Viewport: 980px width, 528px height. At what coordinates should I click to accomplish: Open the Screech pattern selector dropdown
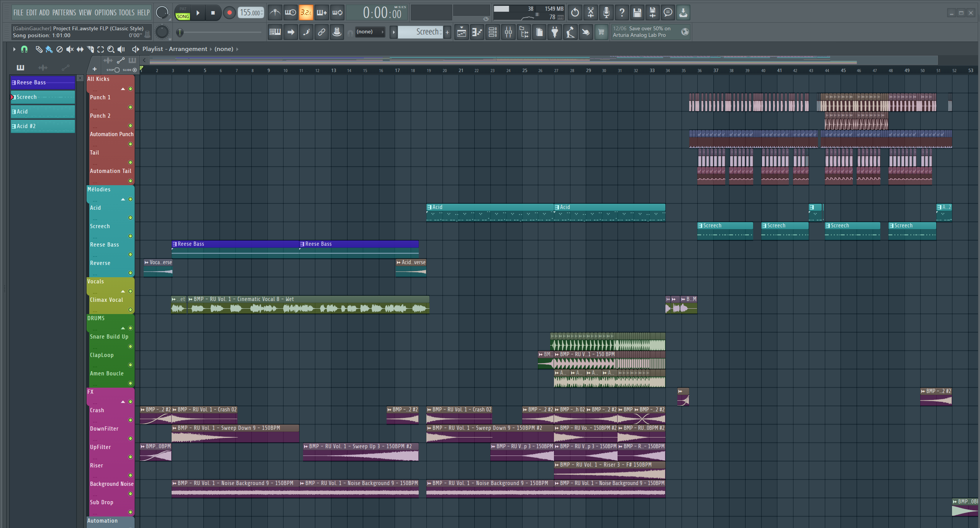pyautogui.click(x=420, y=32)
